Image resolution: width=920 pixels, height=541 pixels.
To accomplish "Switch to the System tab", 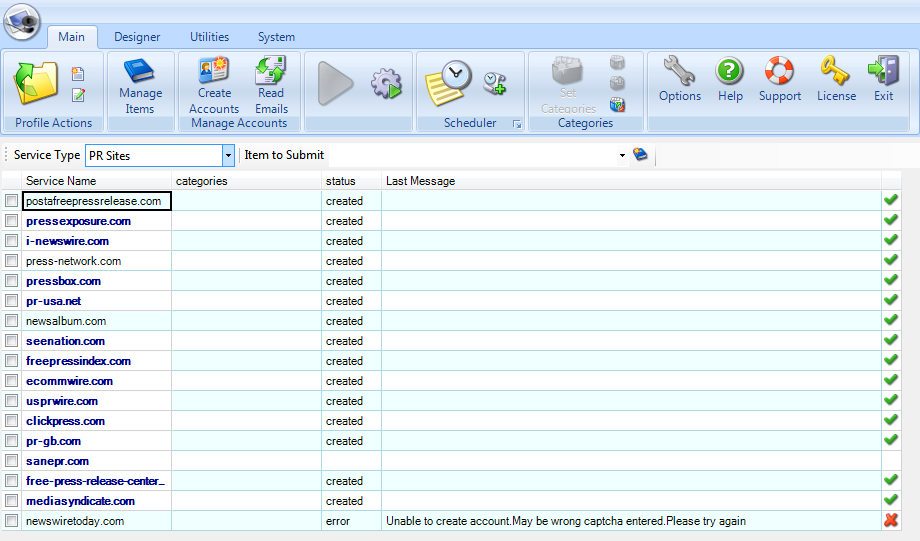I will 276,37.
